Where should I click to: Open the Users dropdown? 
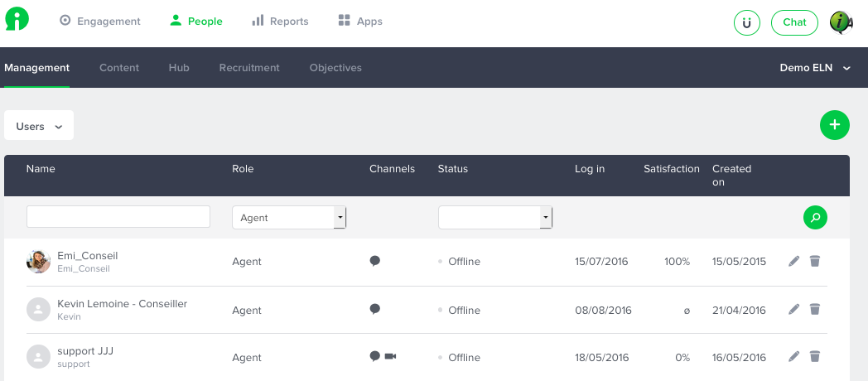pos(39,126)
